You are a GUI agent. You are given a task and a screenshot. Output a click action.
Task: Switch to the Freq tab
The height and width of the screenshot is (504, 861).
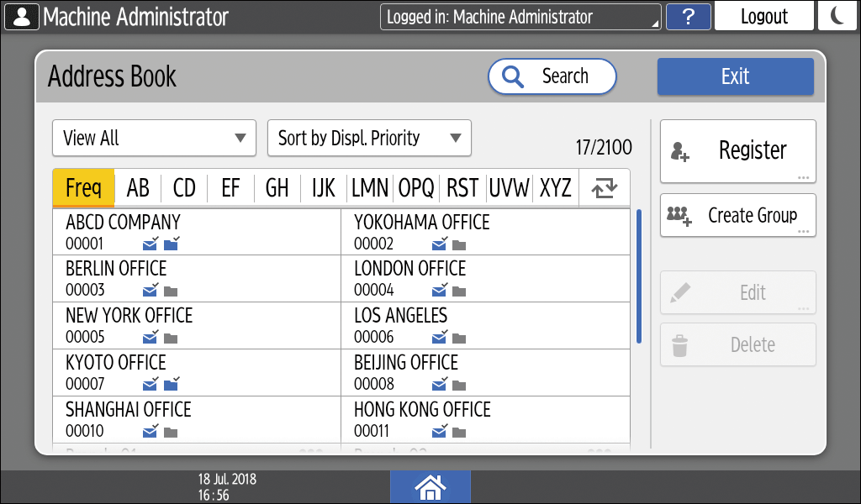(x=83, y=187)
